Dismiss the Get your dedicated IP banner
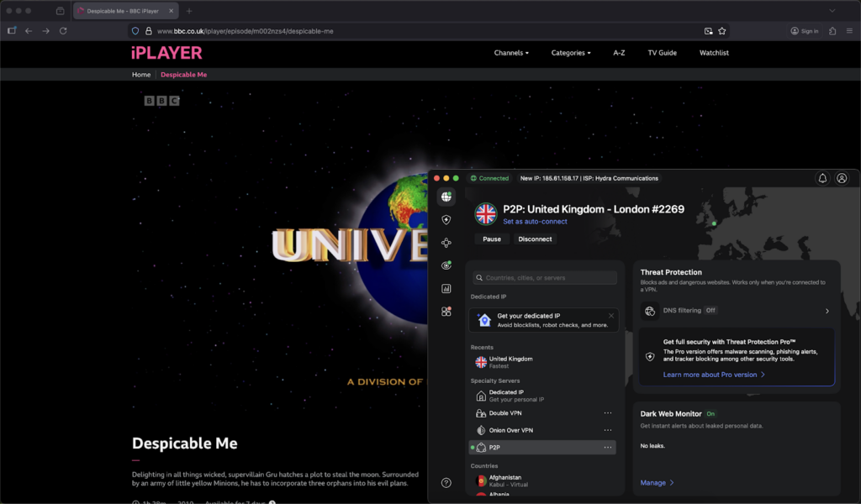The width and height of the screenshot is (861, 504). click(x=611, y=316)
